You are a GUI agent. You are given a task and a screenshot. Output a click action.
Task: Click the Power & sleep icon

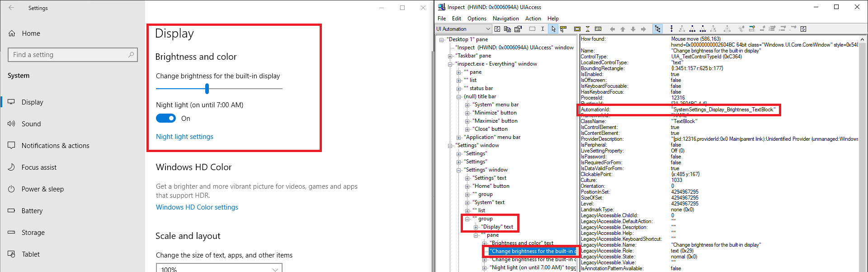click(12, 189)
